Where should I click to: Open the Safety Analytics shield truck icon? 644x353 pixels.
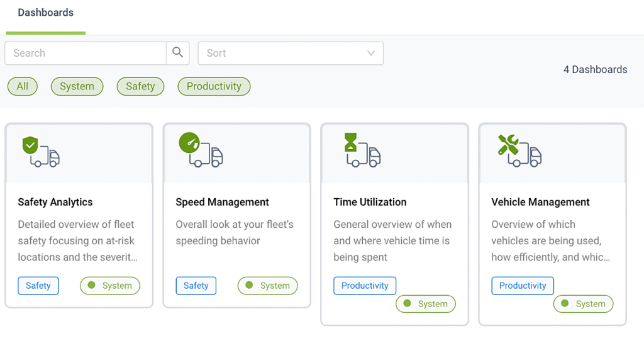point(41,152)
